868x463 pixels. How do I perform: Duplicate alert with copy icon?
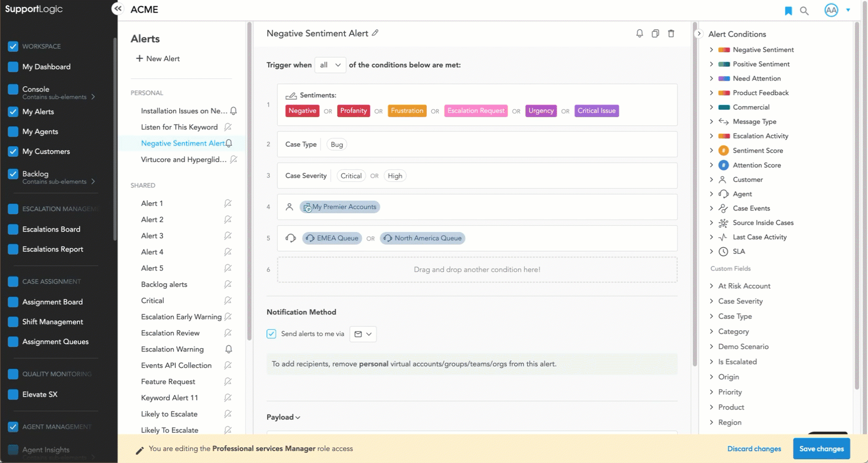(x=655, y=33)
